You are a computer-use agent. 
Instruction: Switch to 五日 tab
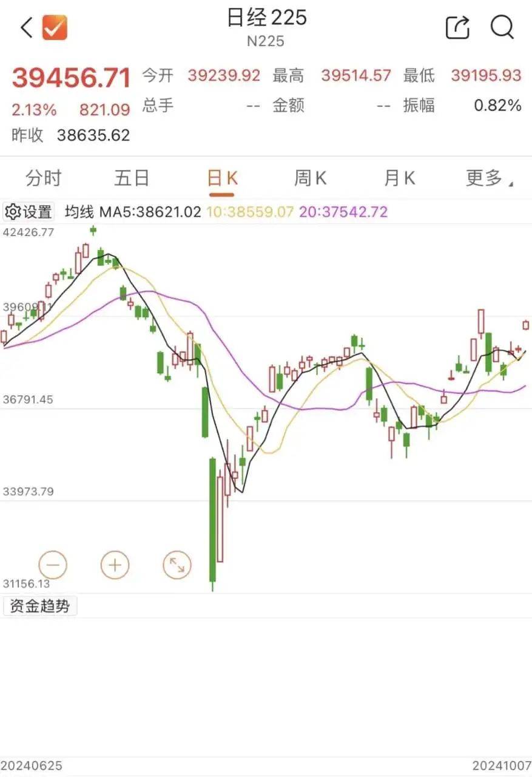click(132, 178)
